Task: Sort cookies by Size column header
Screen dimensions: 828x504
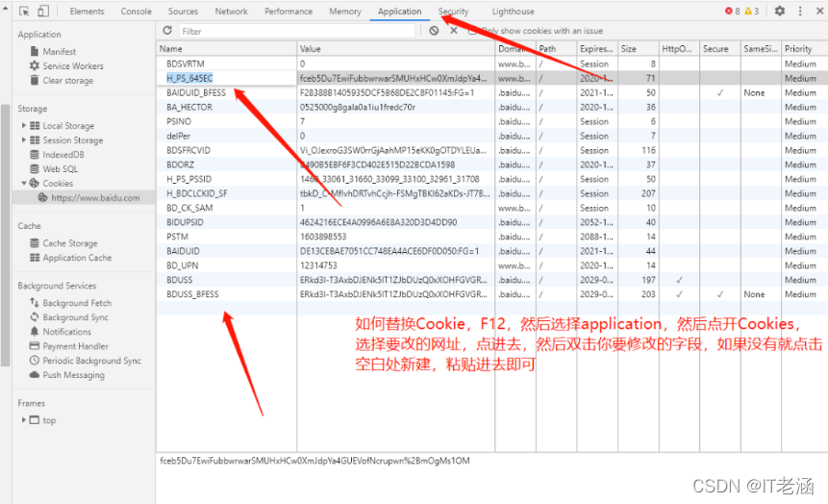Action: coord(639,49)
